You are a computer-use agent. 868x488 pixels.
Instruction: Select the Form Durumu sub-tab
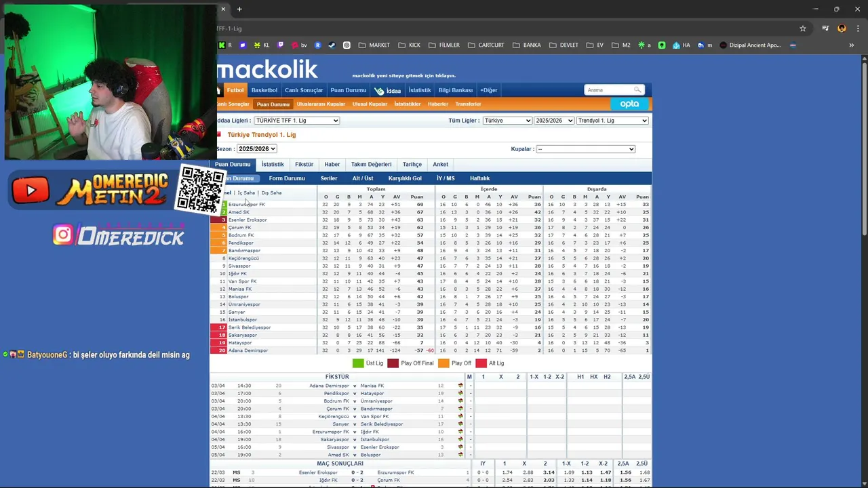pos(287,178)
